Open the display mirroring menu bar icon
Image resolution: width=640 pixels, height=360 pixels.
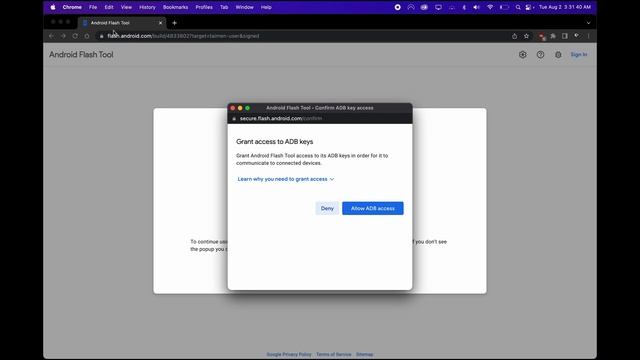438,7
